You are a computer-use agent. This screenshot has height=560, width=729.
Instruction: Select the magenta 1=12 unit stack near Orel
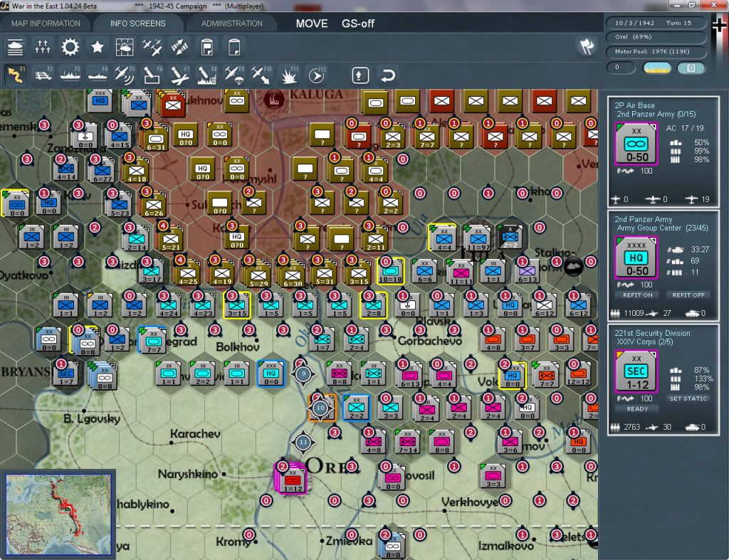(291, 479)
